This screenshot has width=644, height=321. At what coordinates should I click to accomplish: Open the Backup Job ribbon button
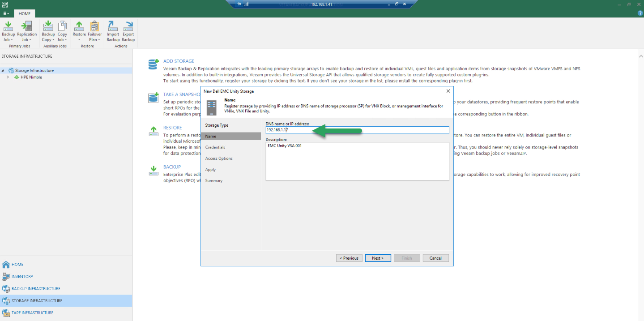pos(8,31)
